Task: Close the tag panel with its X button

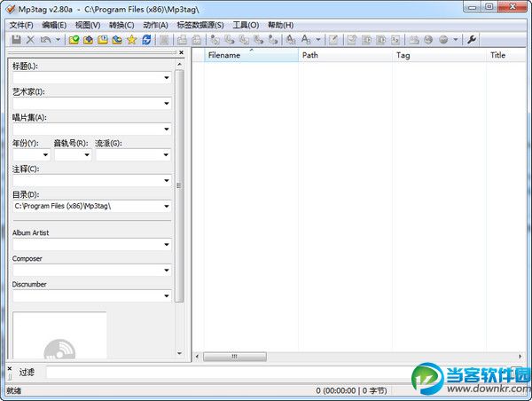Action: (x=181, y=52)
